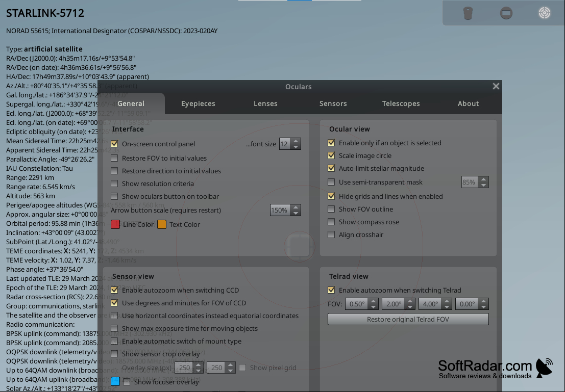The width and height of the screenshot is (565, 392).
Task: Toggle Use degrees and minutes for FOV of CCD
Action: (x=115, y=303)
